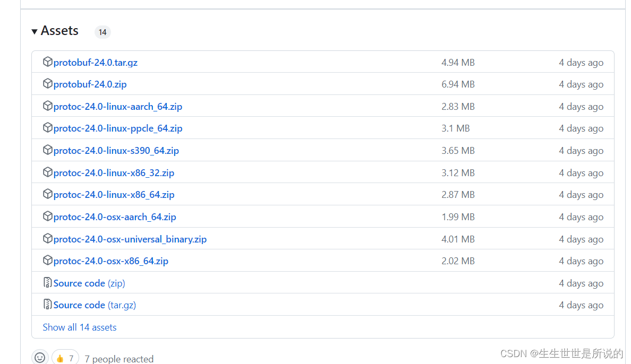Click the 1.99 MB size value
The width and height of the screenshot is (631, 364).
458,217
